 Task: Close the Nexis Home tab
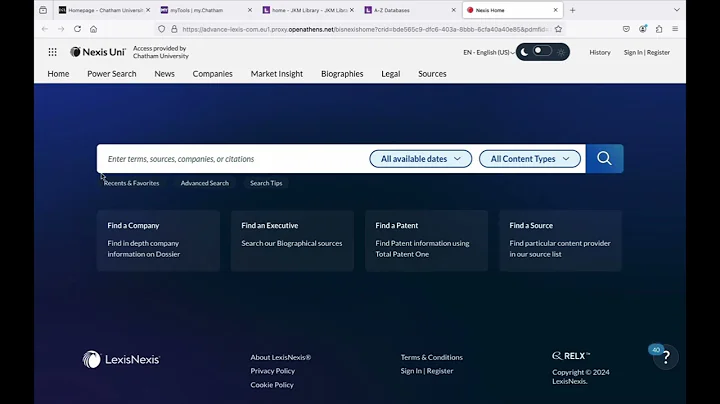coord(556,10)
